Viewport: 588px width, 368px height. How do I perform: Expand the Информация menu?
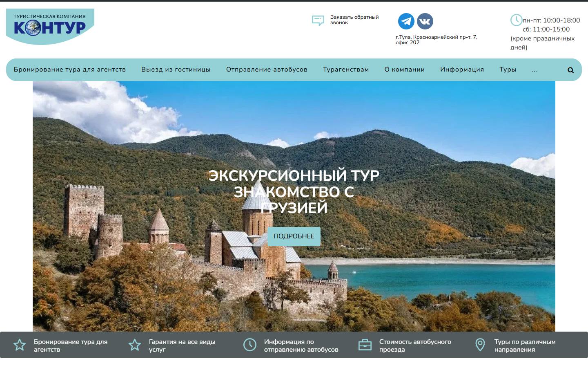pos(462,70)
